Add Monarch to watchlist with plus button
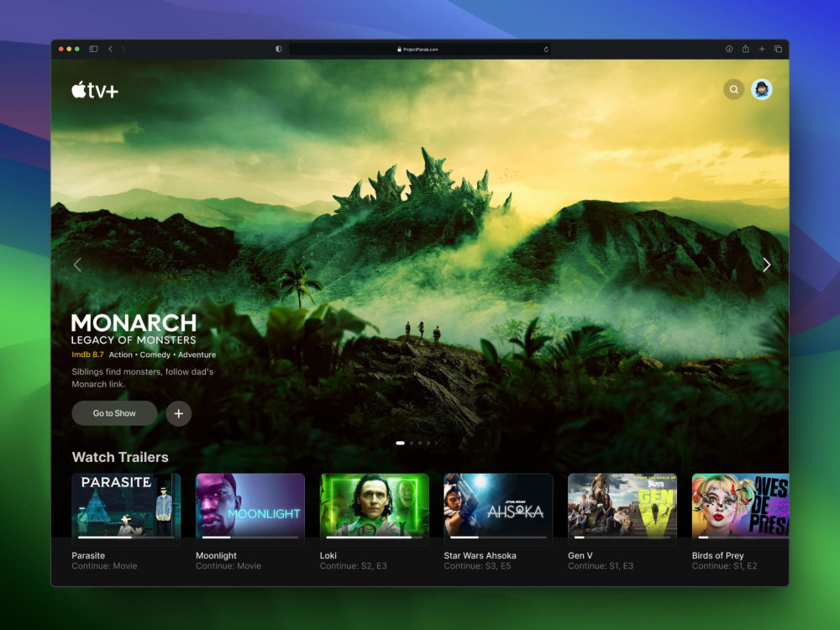The width and height of the screenshot is (840, 630). (x=178, y=413)
